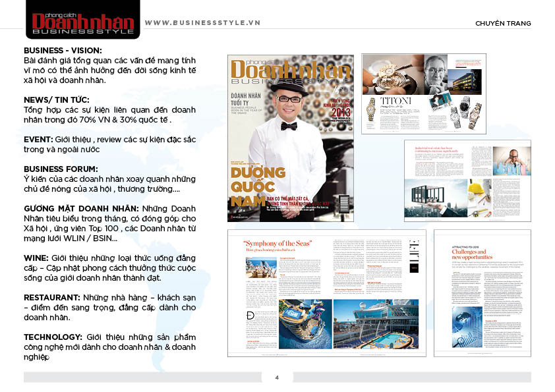Click the 'TITONI' brand title

(x=395, y=101)
